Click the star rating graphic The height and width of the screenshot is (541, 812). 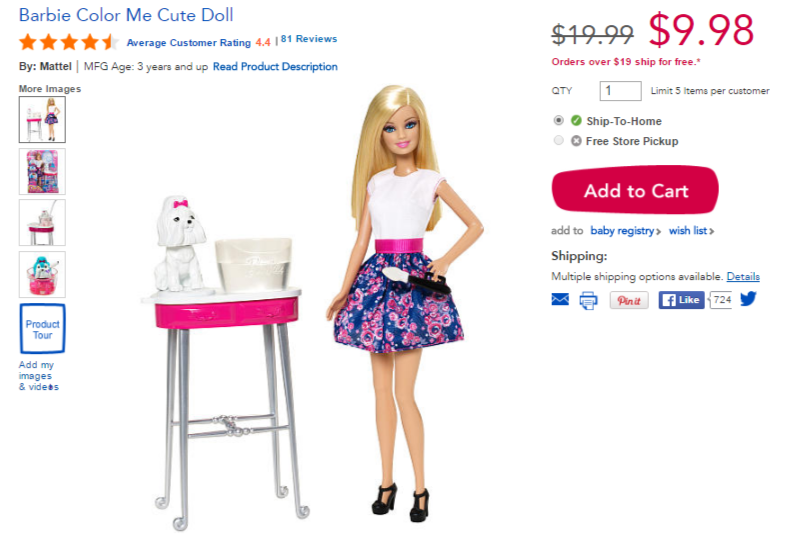coord(69,42)
